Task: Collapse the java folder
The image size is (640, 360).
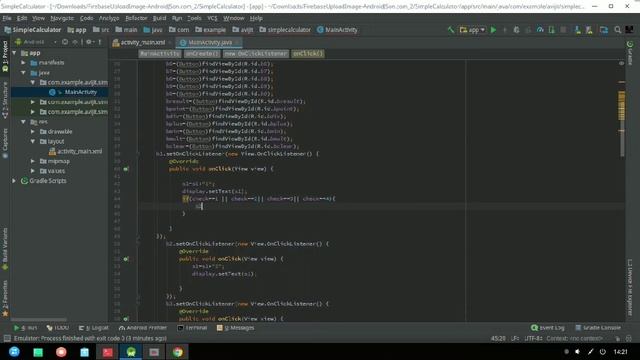Action: click(23, 73)
